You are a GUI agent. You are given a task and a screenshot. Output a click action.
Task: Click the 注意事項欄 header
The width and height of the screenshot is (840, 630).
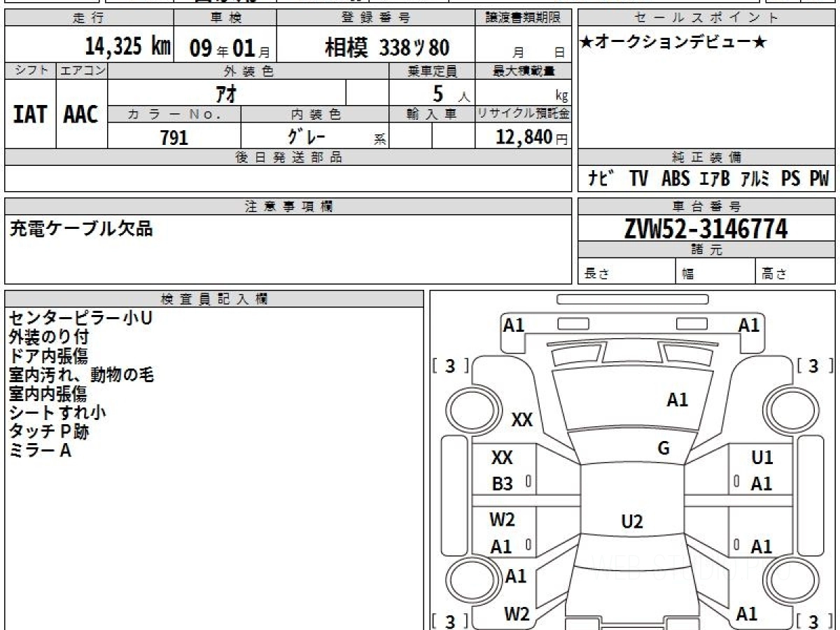point(288,206)
